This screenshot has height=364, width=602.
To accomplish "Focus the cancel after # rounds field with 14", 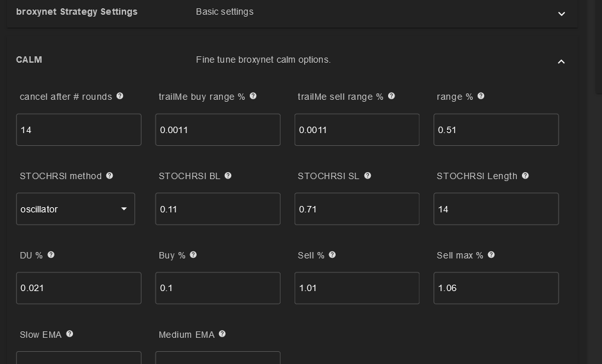I will click(x=79, y=130).
